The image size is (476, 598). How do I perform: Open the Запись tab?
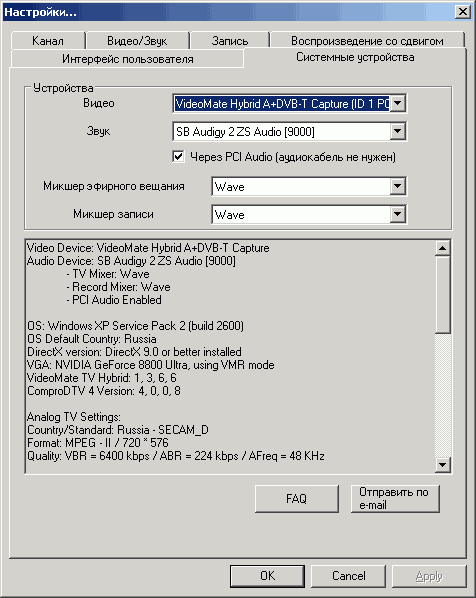pyautogui.click(x=230, y=40)
